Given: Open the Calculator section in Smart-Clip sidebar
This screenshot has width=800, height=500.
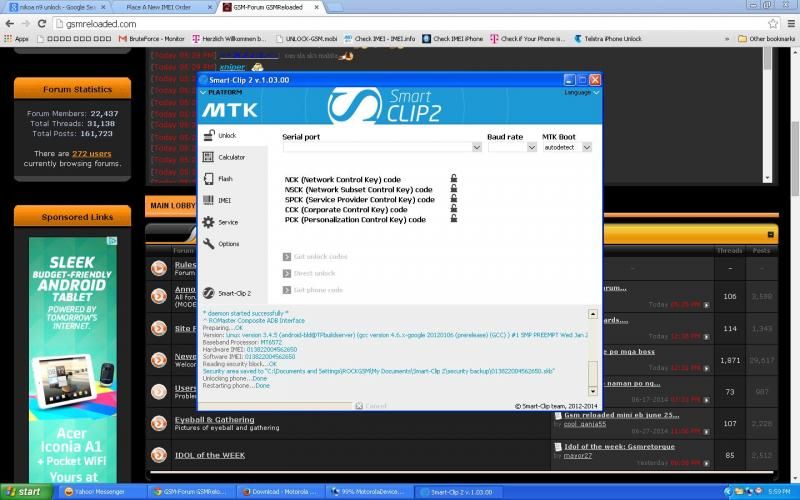Looking at the screenshot, I should click(x=224, y=157).
